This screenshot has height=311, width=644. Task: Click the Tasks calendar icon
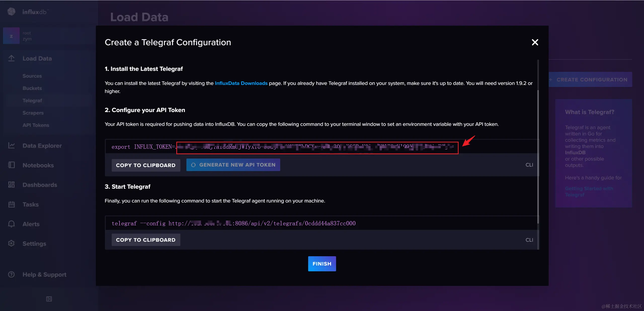pos(11,204)
